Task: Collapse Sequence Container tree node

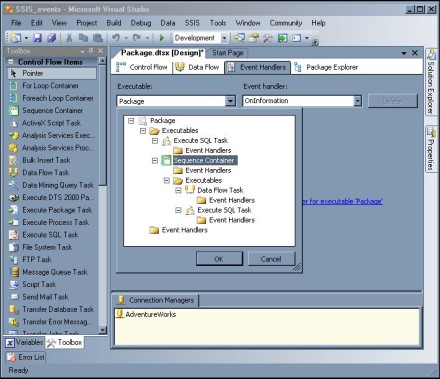Action: (x=155, y=161)
